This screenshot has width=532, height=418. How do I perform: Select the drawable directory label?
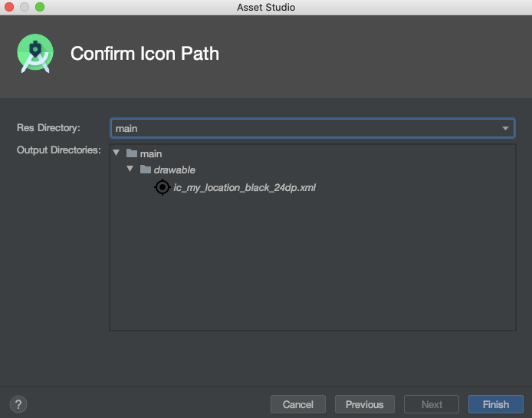point(174,170)
